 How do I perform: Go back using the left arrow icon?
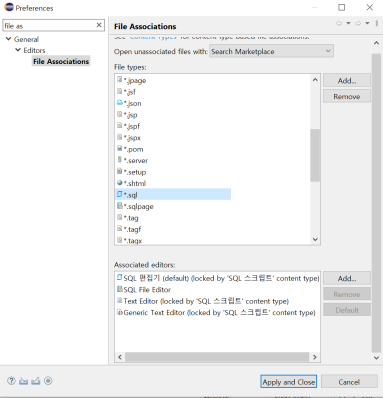[x=339, y=23]
